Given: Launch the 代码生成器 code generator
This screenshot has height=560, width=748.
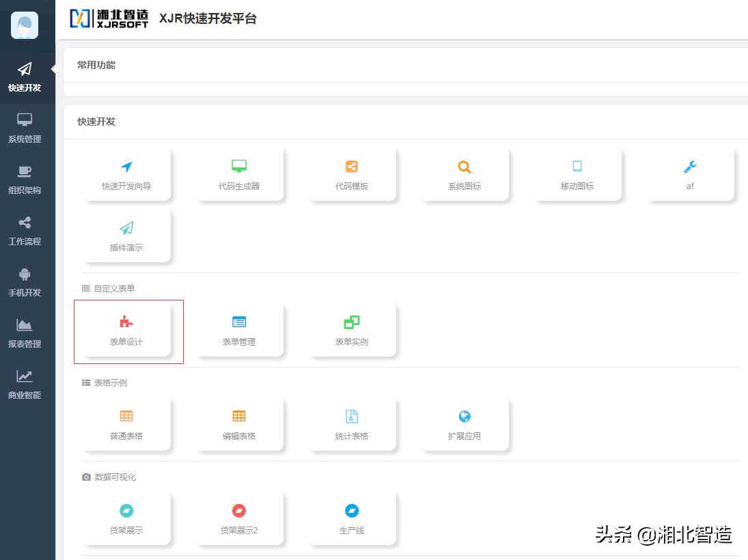Looking at the screenshot, I should coord(239,174).
